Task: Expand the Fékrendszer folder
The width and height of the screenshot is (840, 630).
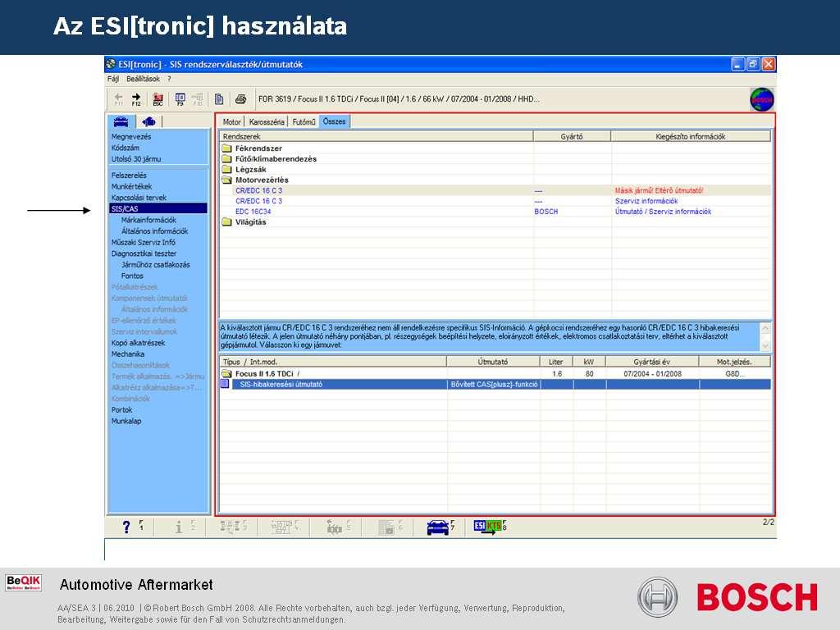Action: click(226, 148)
